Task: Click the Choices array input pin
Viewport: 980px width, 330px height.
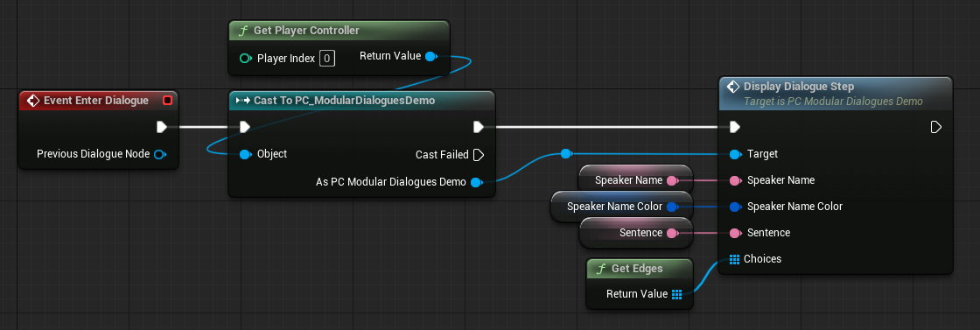Action: pos(735,259)
